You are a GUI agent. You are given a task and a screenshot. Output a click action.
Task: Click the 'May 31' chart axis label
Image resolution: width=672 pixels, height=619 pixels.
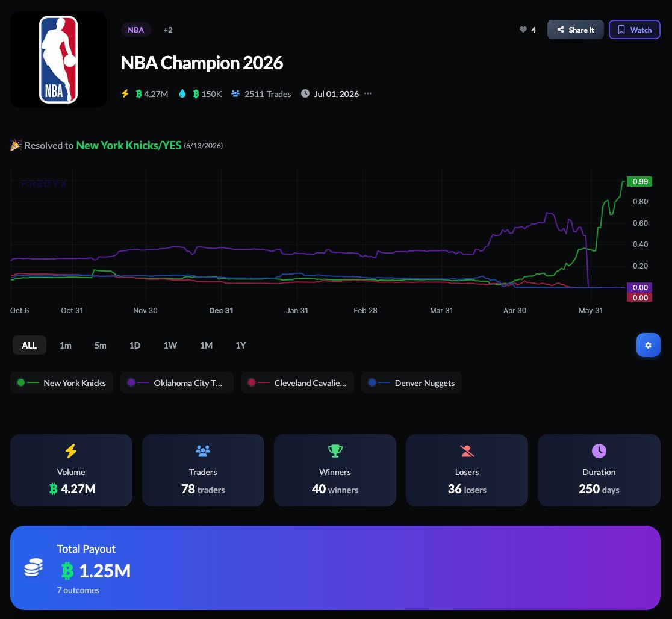591,310
